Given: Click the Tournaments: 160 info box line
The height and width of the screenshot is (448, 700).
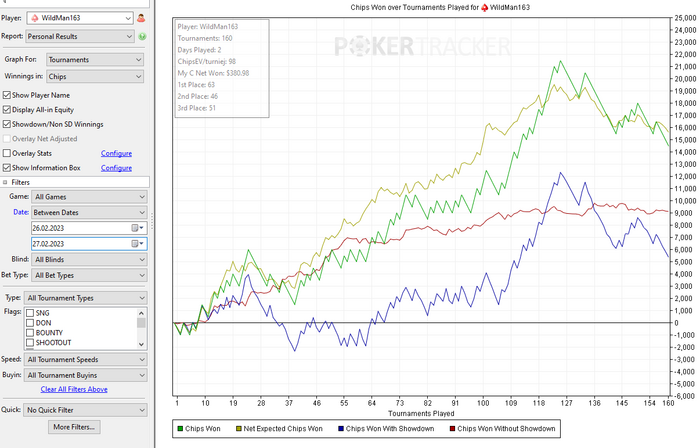Looking at the screenshot, I should 205,38.
